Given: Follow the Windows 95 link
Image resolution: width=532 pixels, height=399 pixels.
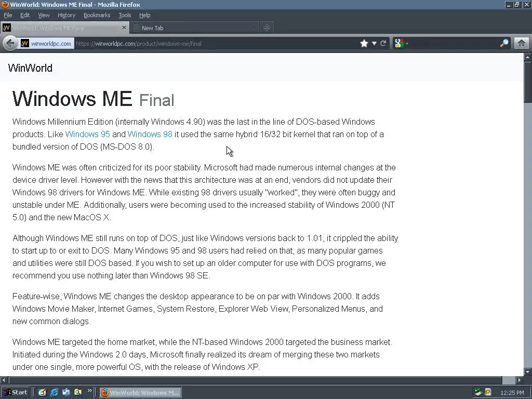Looking at the screenshot, I should (x=87, y=135).
